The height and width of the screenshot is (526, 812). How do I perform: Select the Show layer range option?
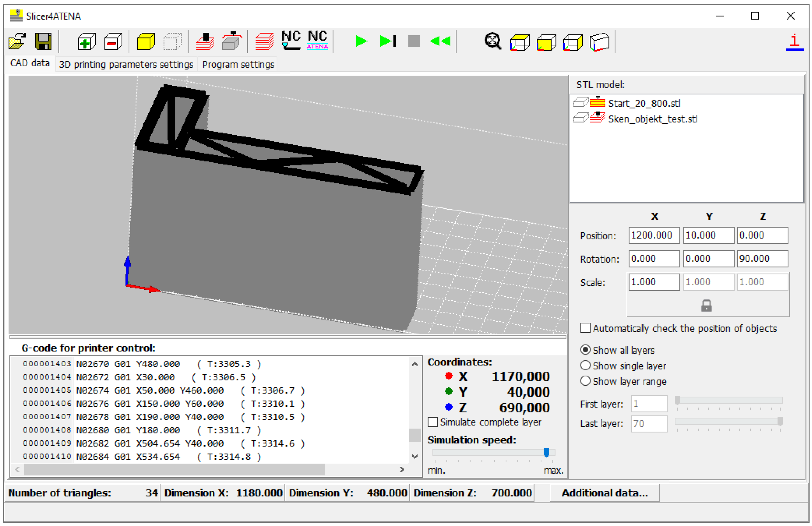pyautogui.click(x=585, y=381)
